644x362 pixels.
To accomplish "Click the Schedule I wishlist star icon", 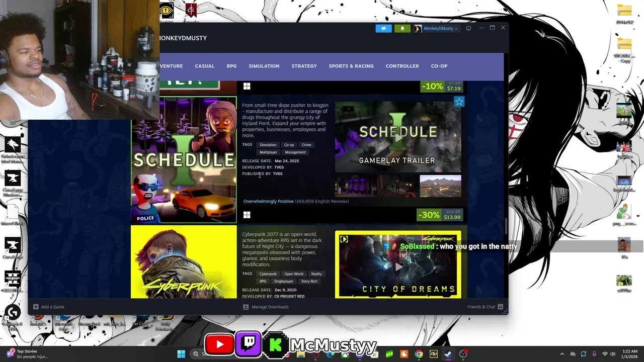I will click(x=459, y=102).
